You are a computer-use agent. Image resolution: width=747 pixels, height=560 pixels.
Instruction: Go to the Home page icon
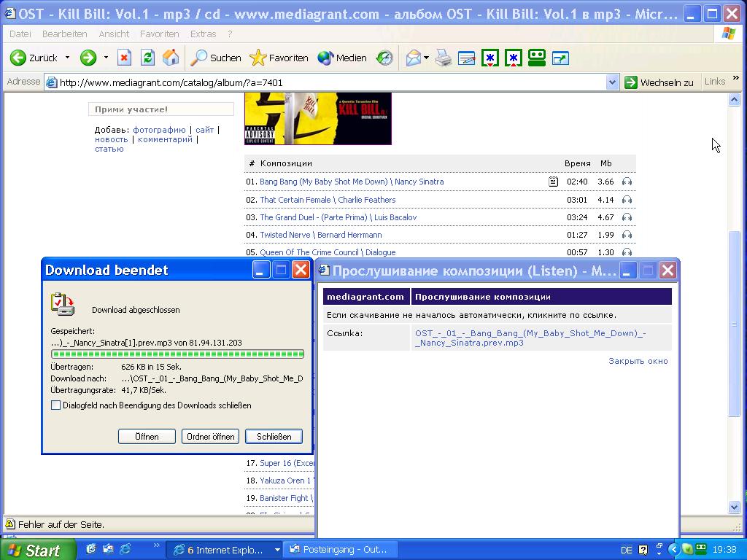(171, 58)
